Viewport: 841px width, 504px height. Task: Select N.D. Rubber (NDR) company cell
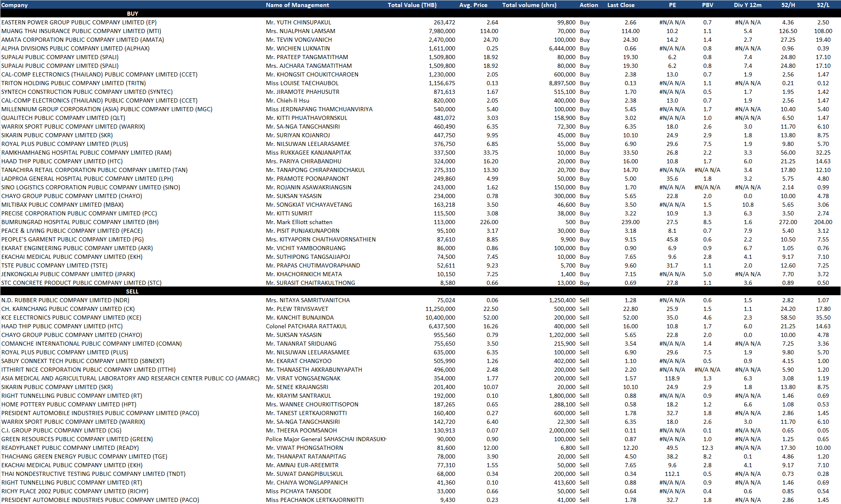tap(65, 300)
